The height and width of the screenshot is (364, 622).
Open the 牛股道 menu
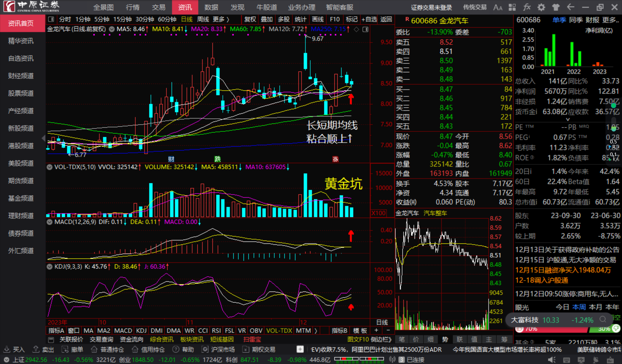click(267, 7)
